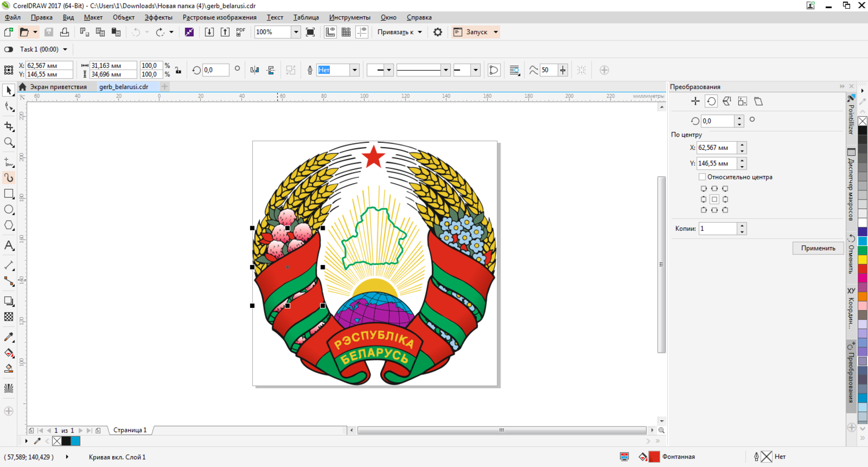Enable the Relative to center checkbox
868x467 pixels.
[x=702, y=177]
